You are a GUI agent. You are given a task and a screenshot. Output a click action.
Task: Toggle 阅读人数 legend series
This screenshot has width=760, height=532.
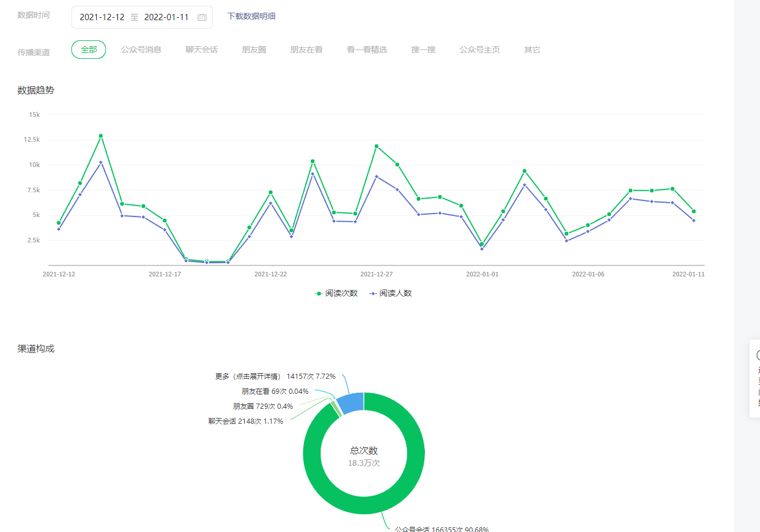tap(391, 293)
